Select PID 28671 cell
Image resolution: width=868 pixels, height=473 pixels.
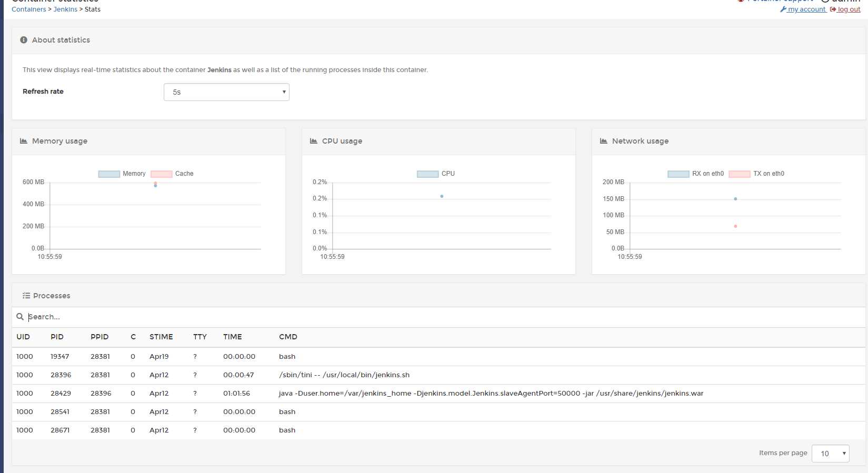(60, 430)
